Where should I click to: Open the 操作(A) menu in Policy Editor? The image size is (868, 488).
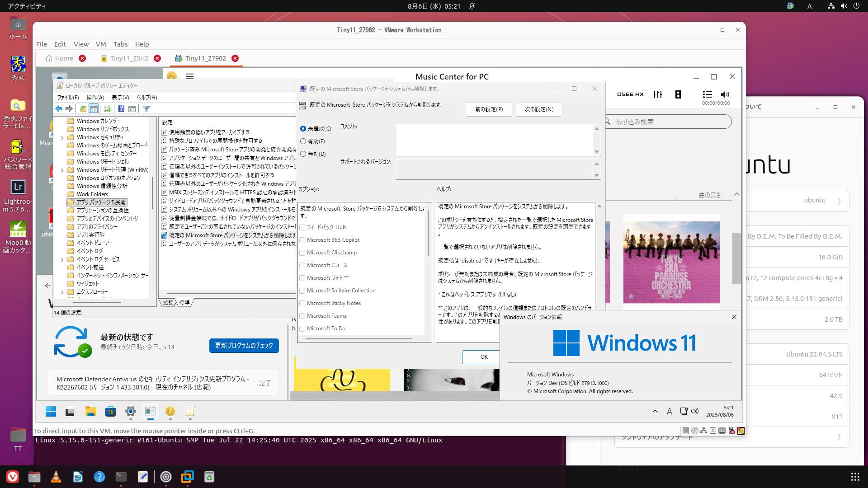pos(95,97)
